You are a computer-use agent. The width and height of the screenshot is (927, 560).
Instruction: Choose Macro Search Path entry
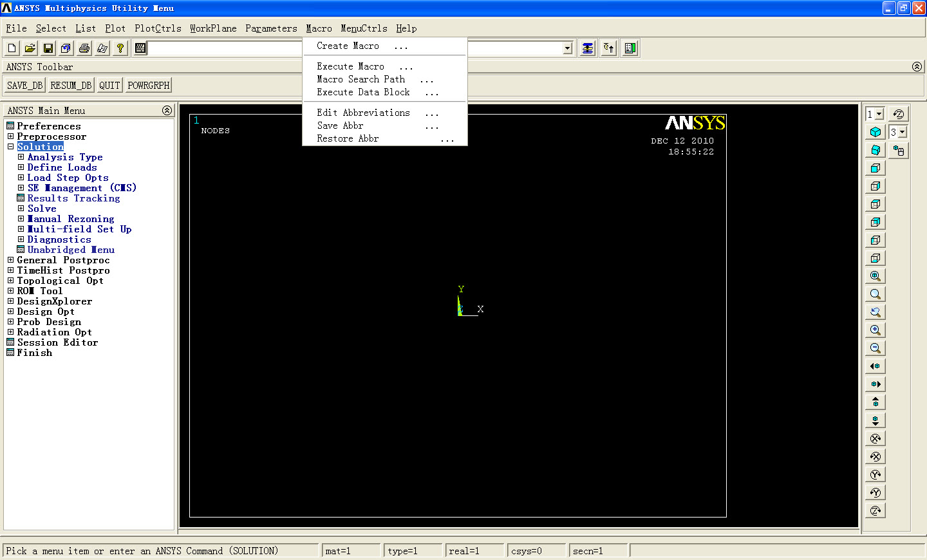coord(385,79)
